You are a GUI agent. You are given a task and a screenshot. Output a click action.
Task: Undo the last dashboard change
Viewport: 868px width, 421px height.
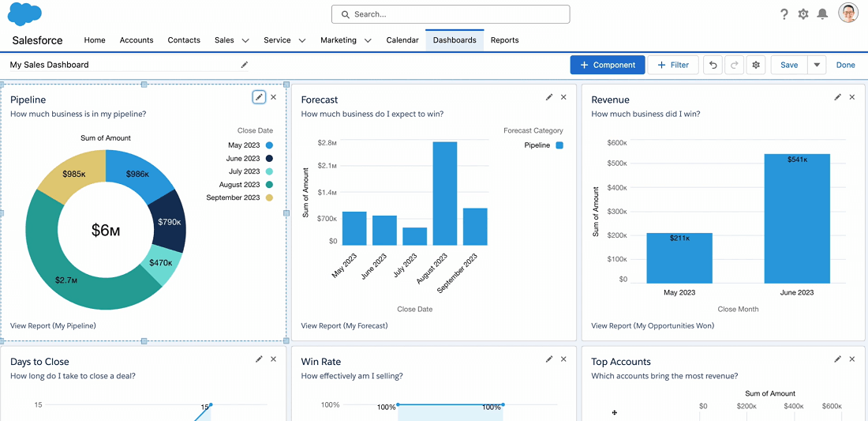pyautogui.click(x=713, y=65)
